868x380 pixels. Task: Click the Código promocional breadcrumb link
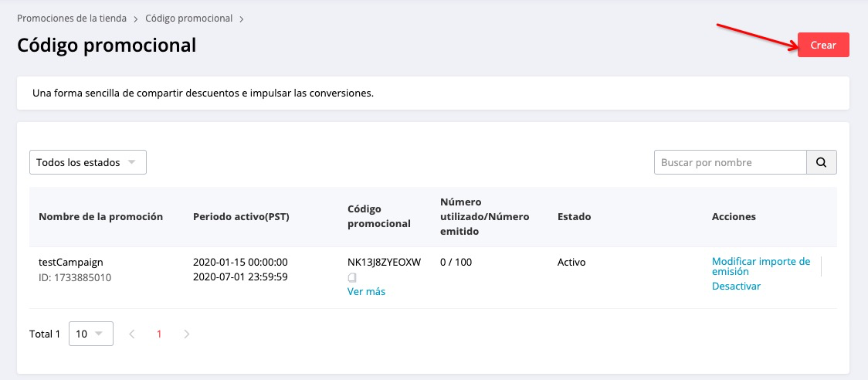click(x=188, y=18)
